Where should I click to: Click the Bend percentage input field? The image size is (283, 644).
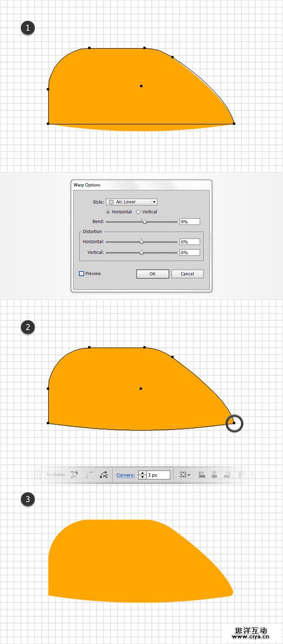coord(190,222)
